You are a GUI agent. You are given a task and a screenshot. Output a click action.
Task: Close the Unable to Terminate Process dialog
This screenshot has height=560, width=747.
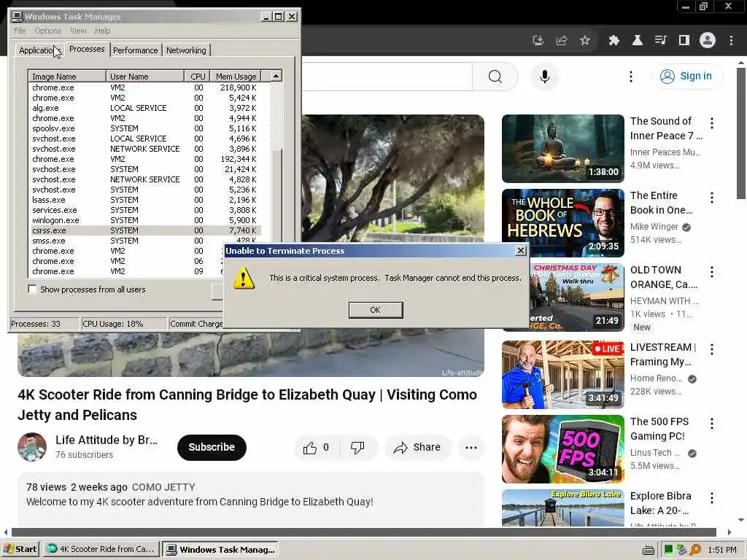click(x=521, y=251)
